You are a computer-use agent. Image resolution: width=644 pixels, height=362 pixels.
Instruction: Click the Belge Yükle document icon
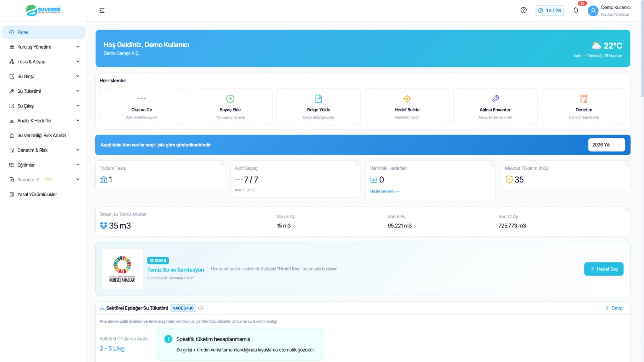tap(319, 99)
